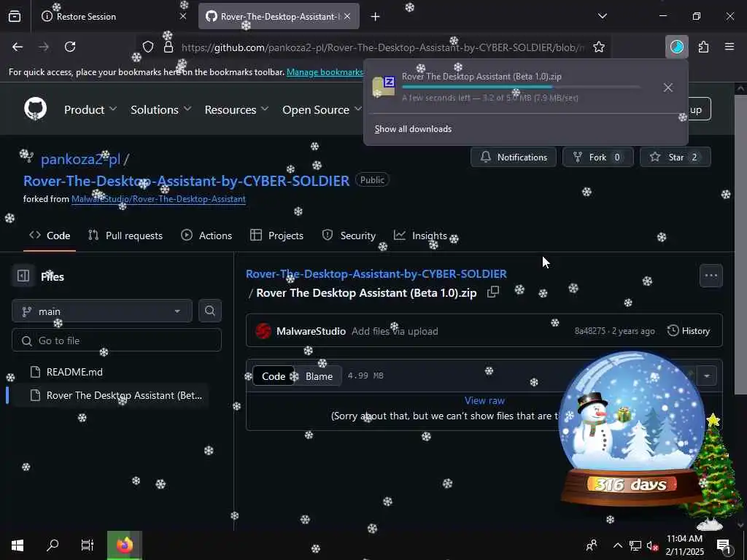Close the Restore Session tab

pyautogui.click(x=183, y=16)
